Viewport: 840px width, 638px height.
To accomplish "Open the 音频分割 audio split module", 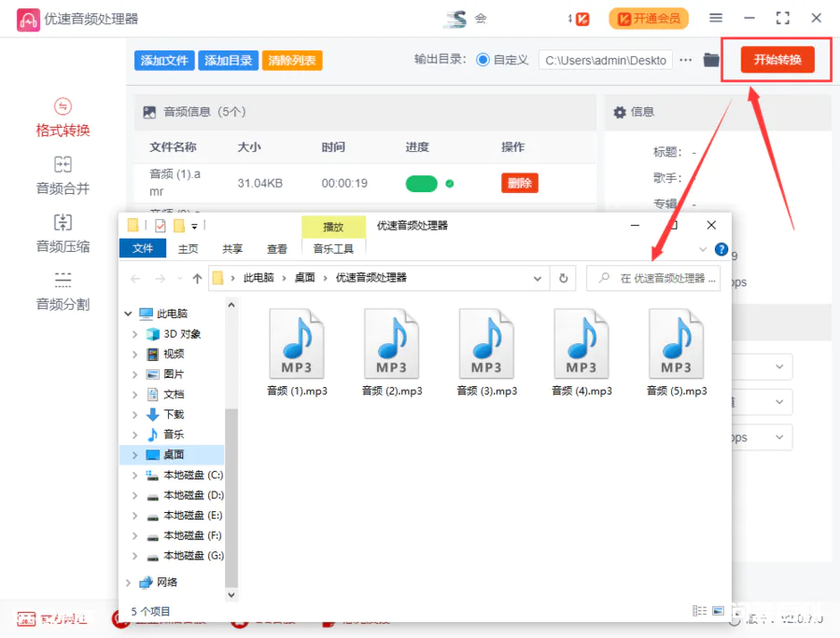I will pyautogui.click(x=63, y=291).
